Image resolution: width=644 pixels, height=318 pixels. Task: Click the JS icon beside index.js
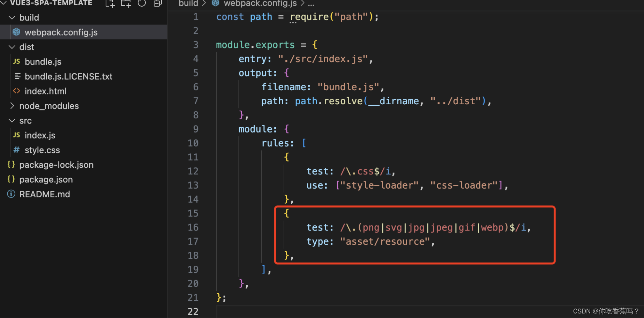16,135
